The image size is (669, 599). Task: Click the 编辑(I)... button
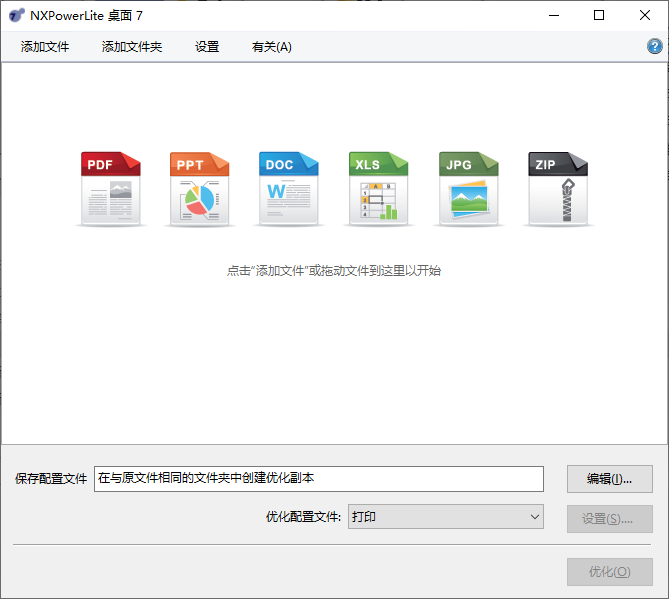coord(610,479)
